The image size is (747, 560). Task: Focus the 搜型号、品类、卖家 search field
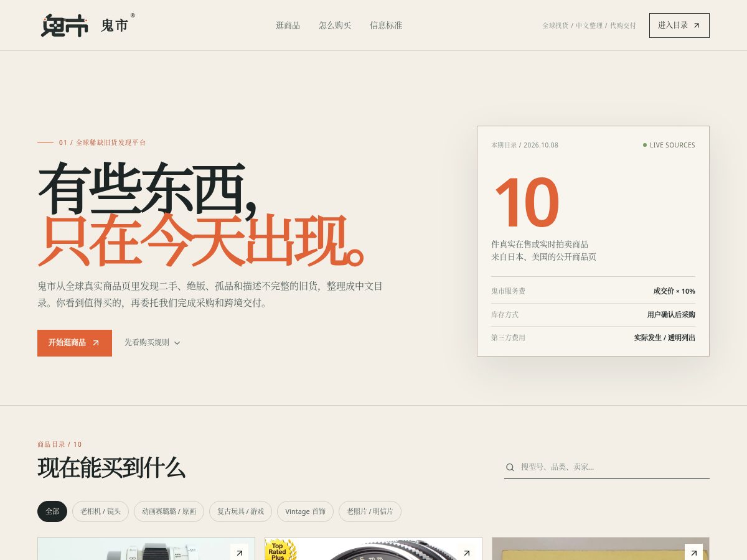tap(607, 467)
